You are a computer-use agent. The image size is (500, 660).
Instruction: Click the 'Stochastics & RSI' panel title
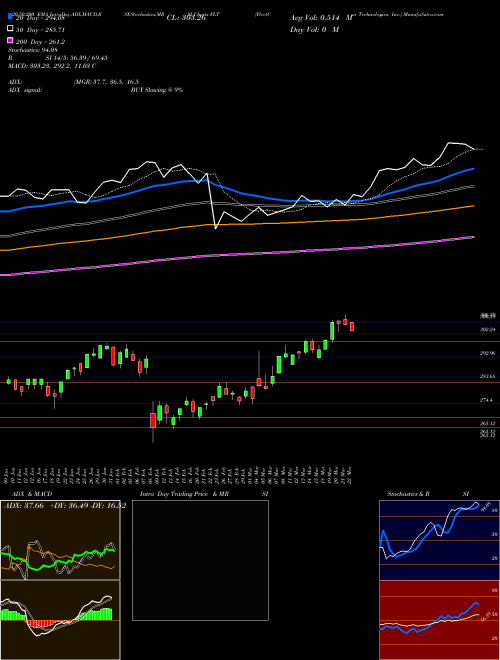click(428, 494)
